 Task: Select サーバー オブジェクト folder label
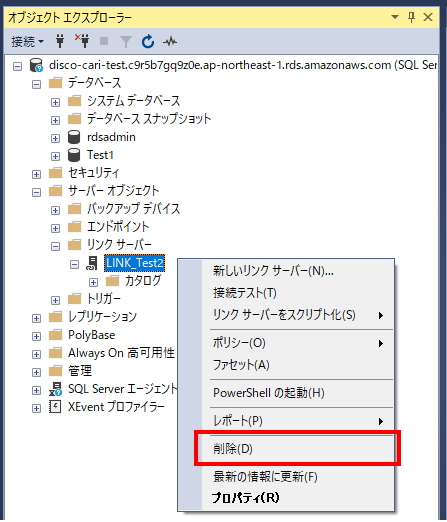coord(113,191)
